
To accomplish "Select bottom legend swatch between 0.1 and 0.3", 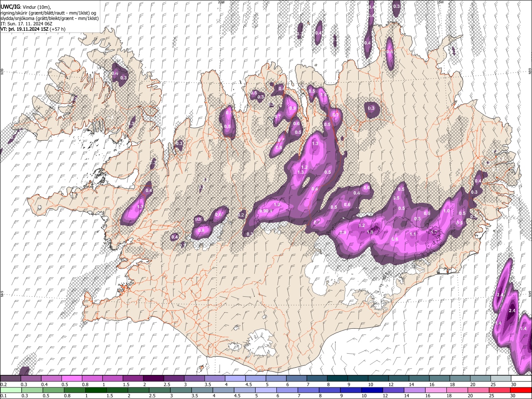I will pyautogui.click(x=10, y=390).
